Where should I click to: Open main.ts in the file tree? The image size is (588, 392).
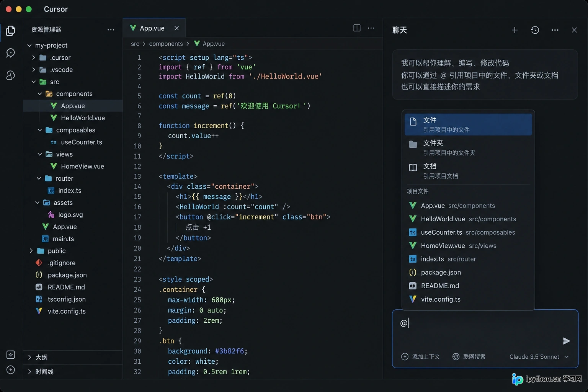(x=73, y=239)
